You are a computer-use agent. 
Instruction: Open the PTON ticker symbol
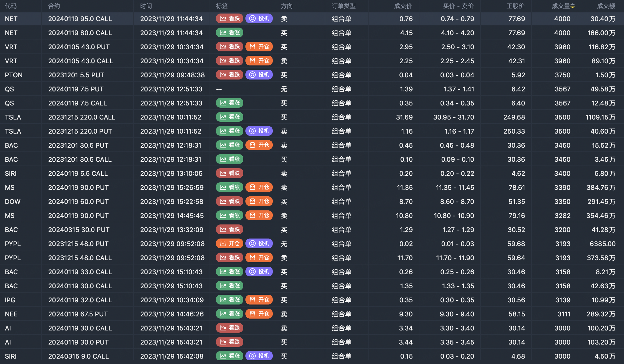tap(14, 75)
